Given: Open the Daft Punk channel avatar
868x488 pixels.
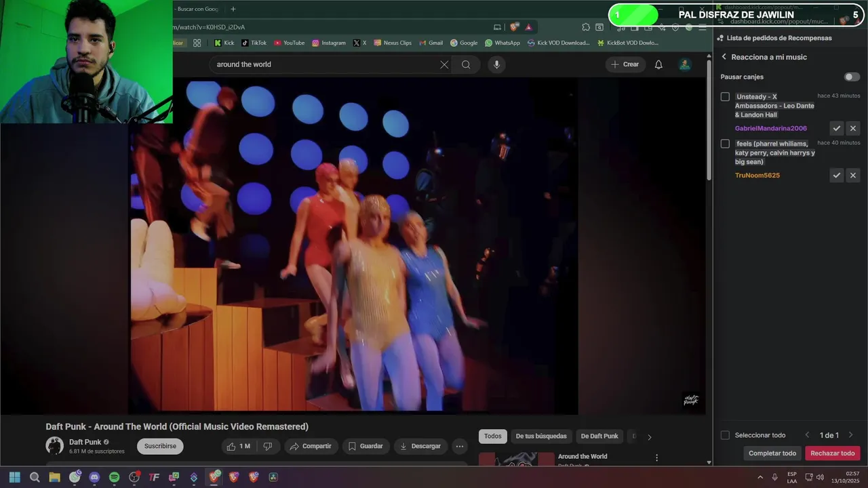Looking at the screenshot, I should (54, 445).
